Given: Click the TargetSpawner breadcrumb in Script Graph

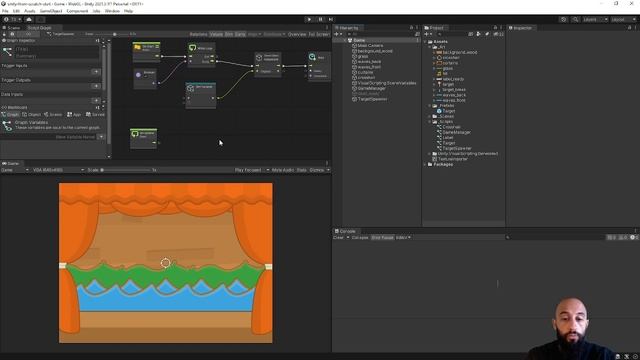Looking at the screenshot, I should [x=60, y=34].
